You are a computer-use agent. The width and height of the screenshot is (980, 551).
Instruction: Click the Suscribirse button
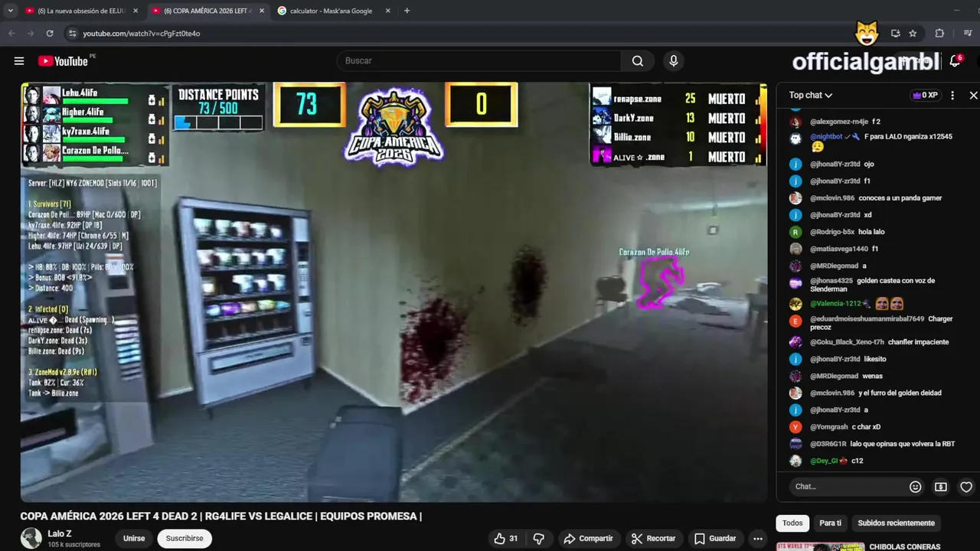(185, 539)
